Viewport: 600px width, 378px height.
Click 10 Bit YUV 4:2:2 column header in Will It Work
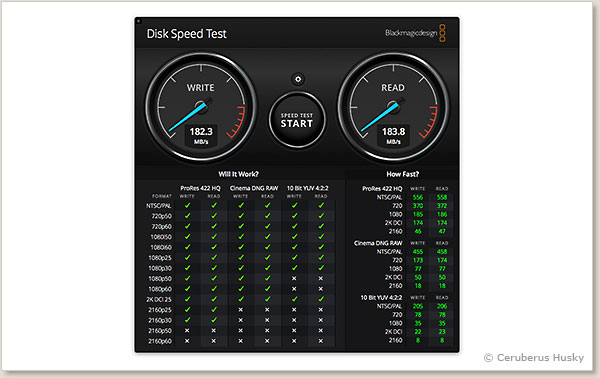(x=308, y=188)
